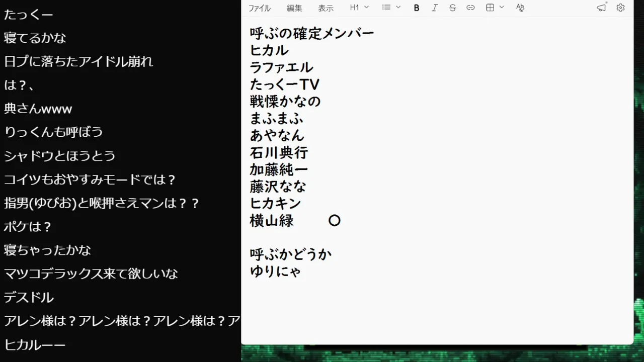Click the chat comment たっくー
The image size is (644, 362).
[x=29, y=15]
